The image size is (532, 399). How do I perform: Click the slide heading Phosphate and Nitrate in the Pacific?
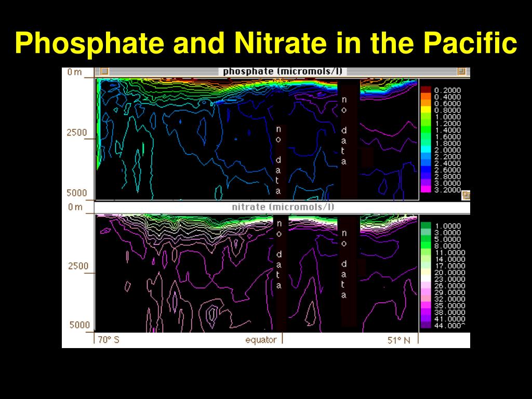(x=265, y=43)
